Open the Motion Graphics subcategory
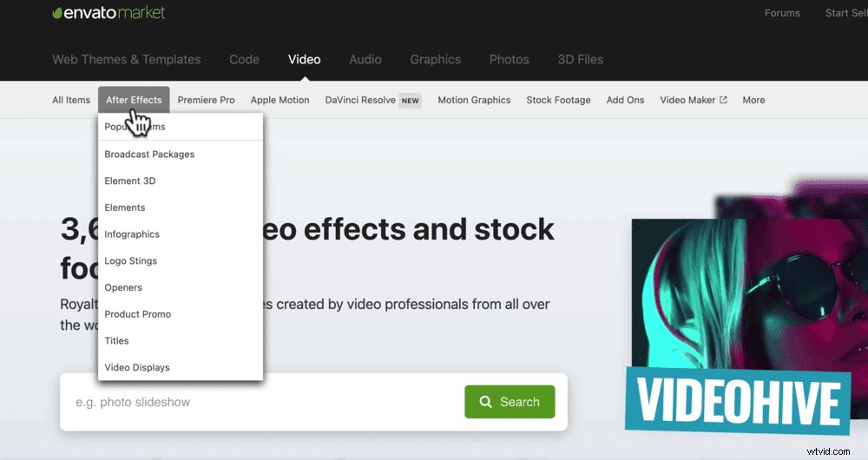The width and height of the screenshot is (868, 460). pyautogui.click(x=474, y=100)
